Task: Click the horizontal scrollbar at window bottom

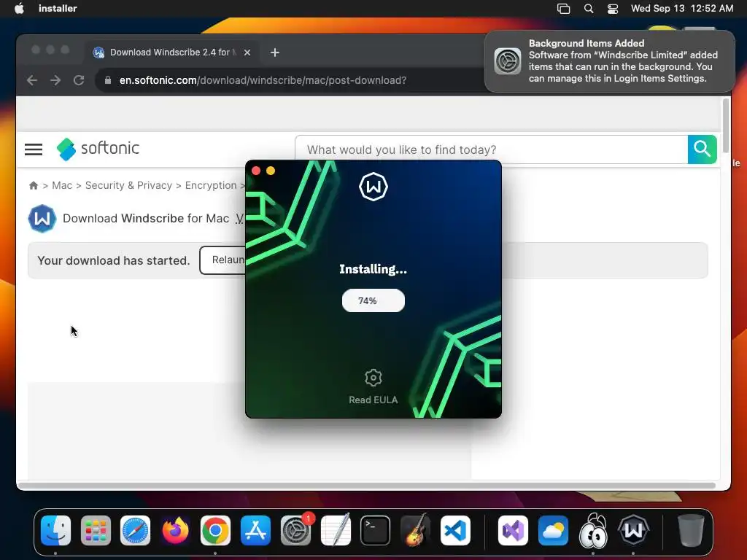Action: tap(367, 485)
